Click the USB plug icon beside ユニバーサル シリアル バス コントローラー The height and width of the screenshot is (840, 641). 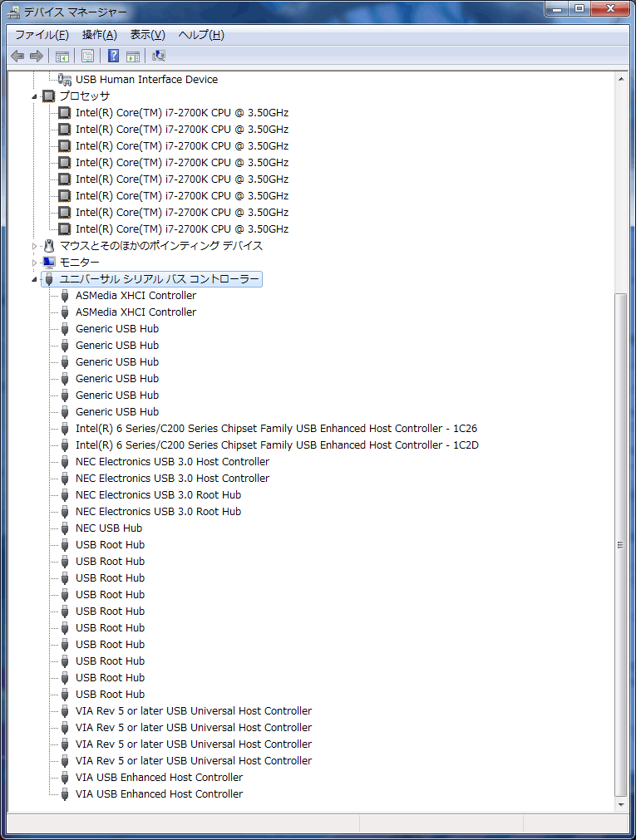[49, 278]
